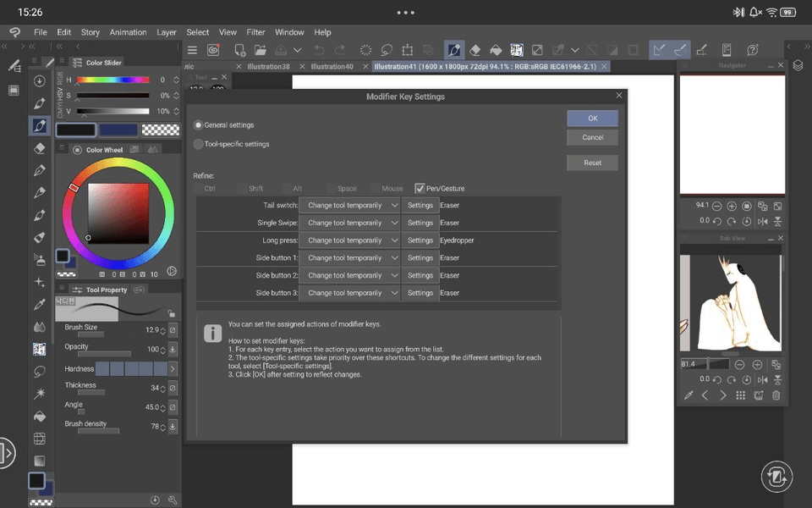Create a new canvas with the New icon
This screenshot has width=812, height=508.
[x=239, y=50]
